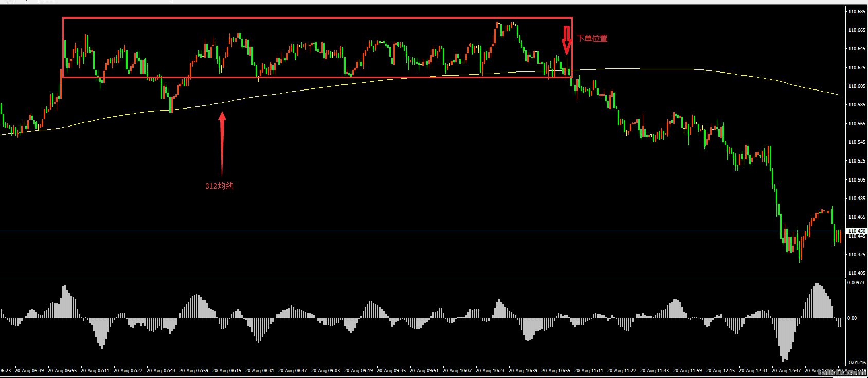Click the 110.425 price axis label
868x378 pixels.
coord(857,255)
